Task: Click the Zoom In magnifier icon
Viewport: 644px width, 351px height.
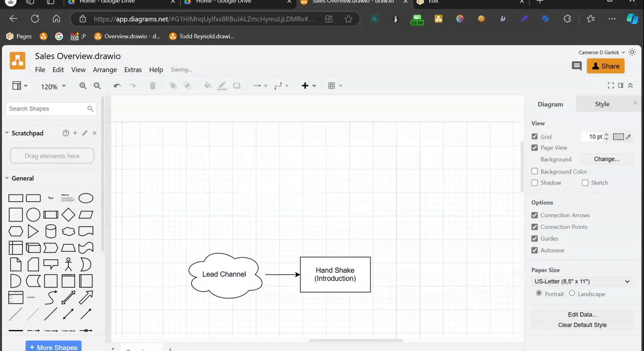Action: tap(83, 85)
